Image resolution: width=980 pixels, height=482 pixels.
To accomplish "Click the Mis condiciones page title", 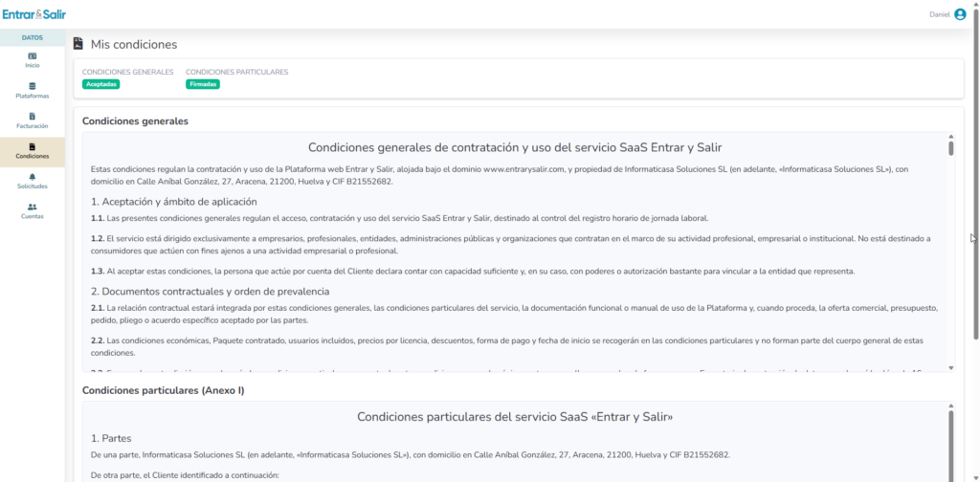I will tap(134, 45).
